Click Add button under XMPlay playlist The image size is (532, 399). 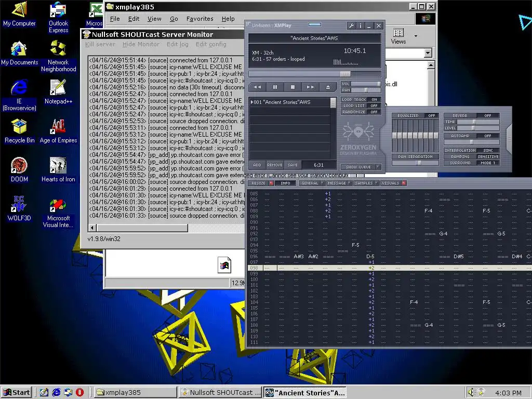(257, 165)
